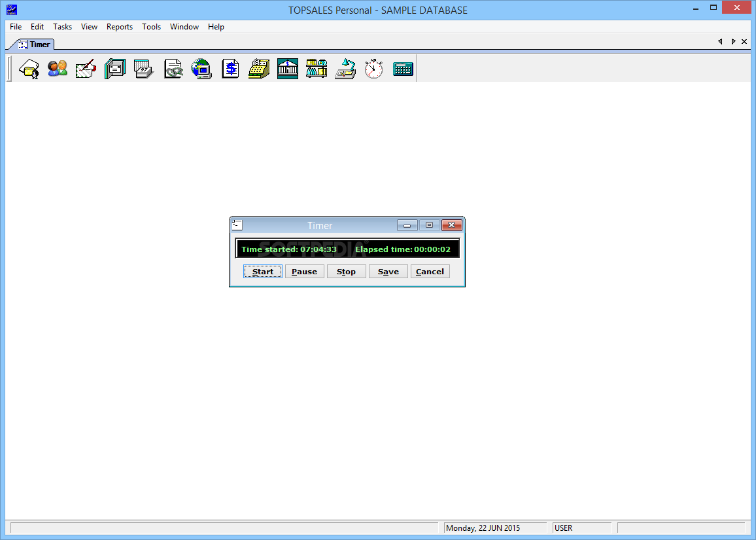Open the Tasks menu
Screen dimensions: 756x540
point(62,27)
